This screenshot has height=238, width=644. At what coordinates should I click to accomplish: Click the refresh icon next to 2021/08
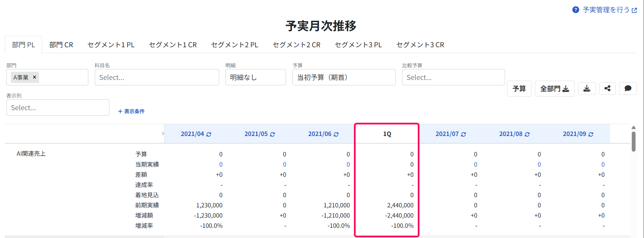(x=527, y=134)
